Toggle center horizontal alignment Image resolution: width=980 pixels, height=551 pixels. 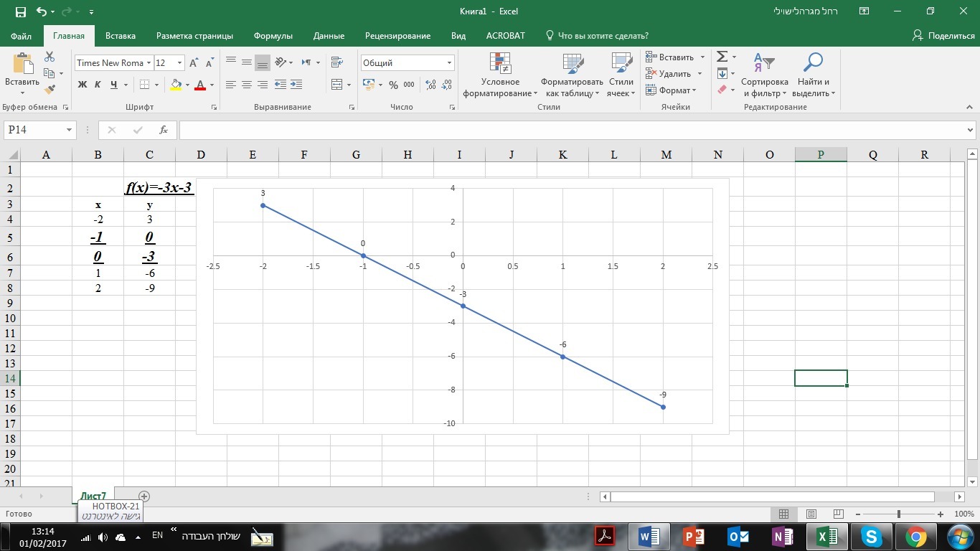(246, 85)
